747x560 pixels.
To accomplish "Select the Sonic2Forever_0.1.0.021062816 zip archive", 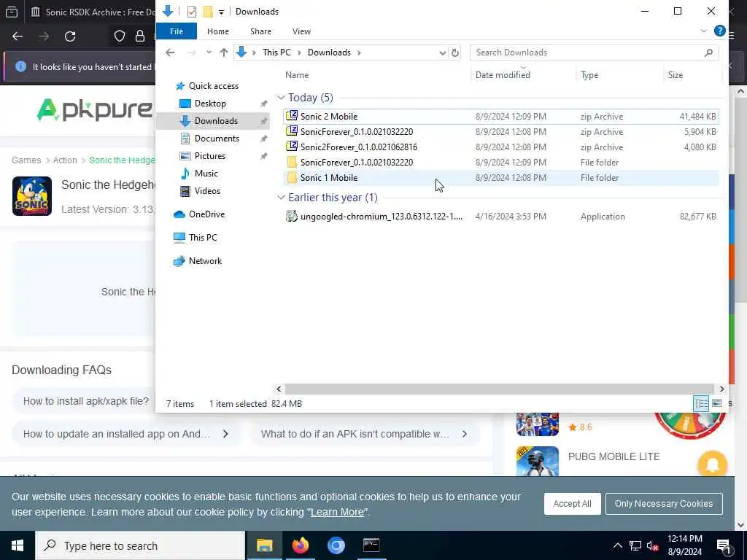I will [500, 147].
